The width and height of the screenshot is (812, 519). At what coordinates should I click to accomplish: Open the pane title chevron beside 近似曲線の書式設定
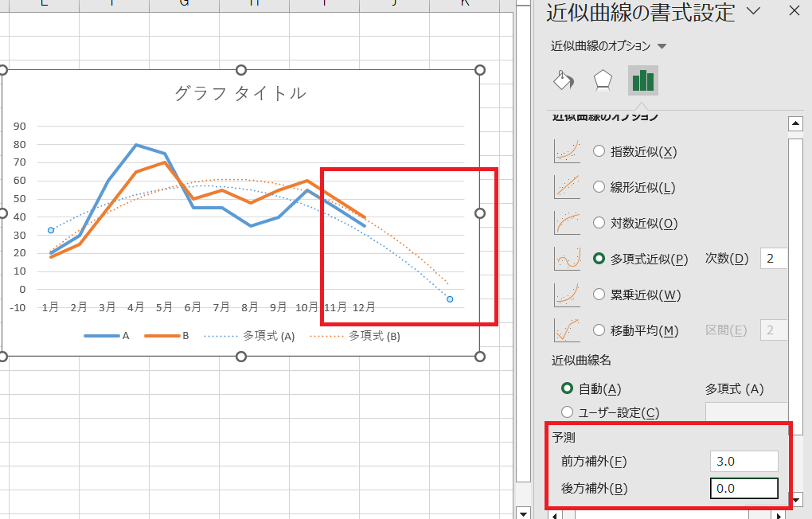point(754,12)
